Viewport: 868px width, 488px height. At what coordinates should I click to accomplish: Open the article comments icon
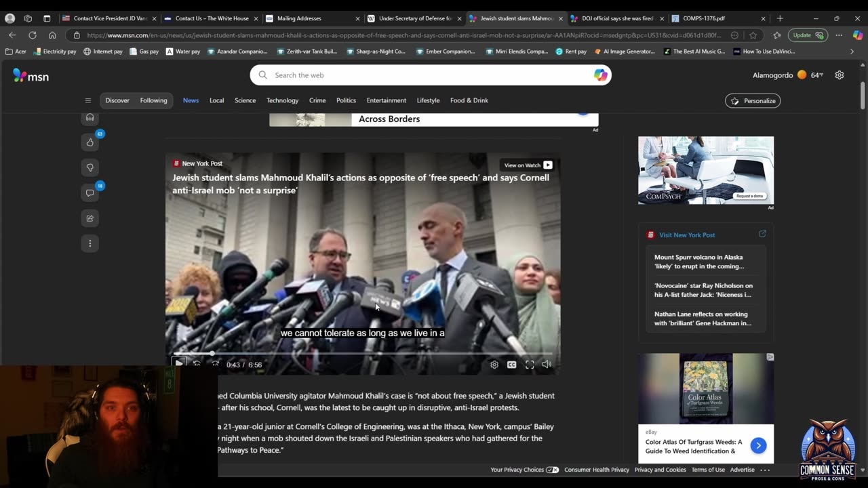[90, 193]
